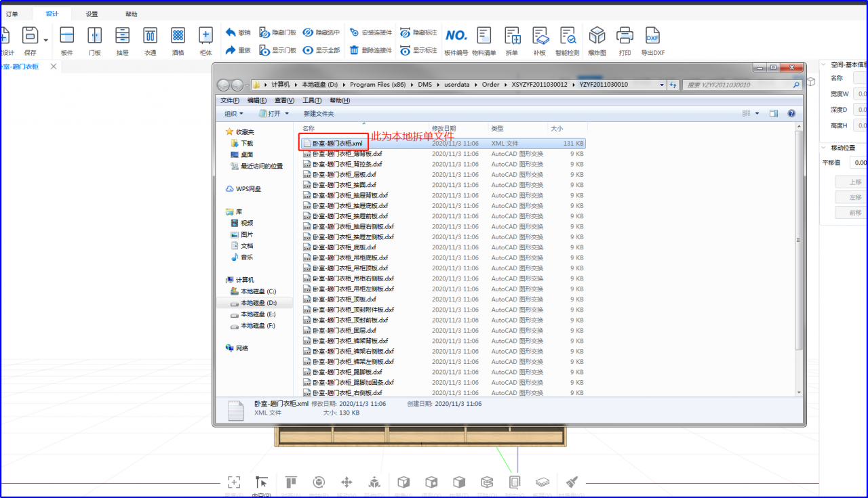Click the 新建文件夹 button
Image resolution: width=868 pixels, height=498 pixels.
[x=319, y=114]
